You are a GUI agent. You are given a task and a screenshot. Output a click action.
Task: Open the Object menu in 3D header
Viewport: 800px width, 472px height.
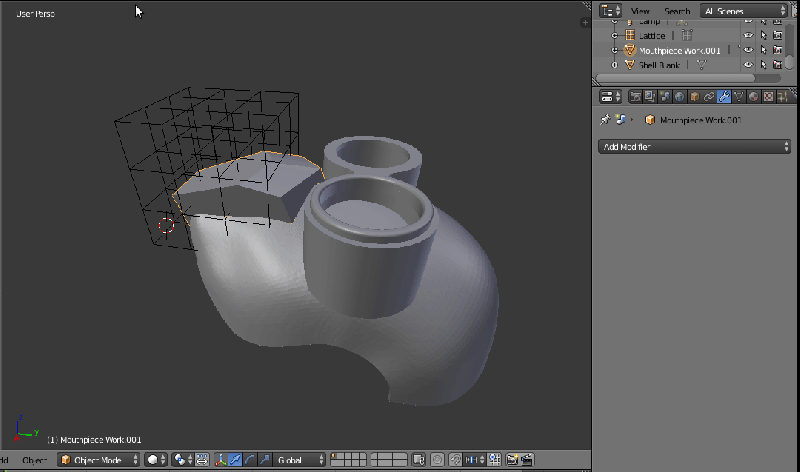[35, 460]
